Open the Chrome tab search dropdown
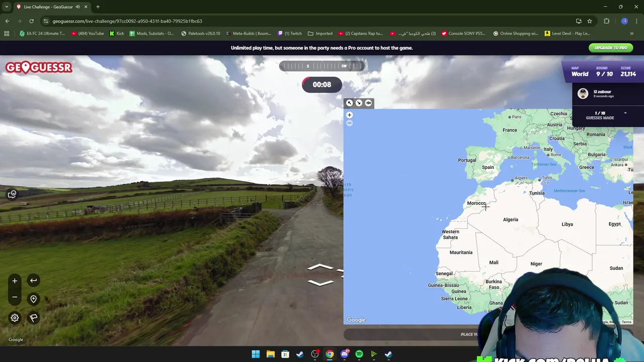This screenshot has width=644, height=362. pos(7,7)
